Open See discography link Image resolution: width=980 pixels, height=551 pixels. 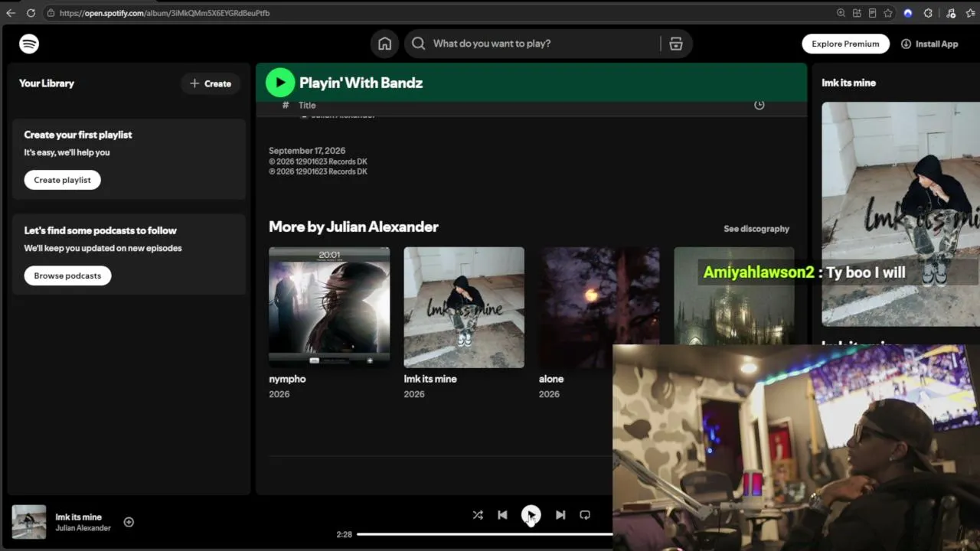[x=756, y=229]
